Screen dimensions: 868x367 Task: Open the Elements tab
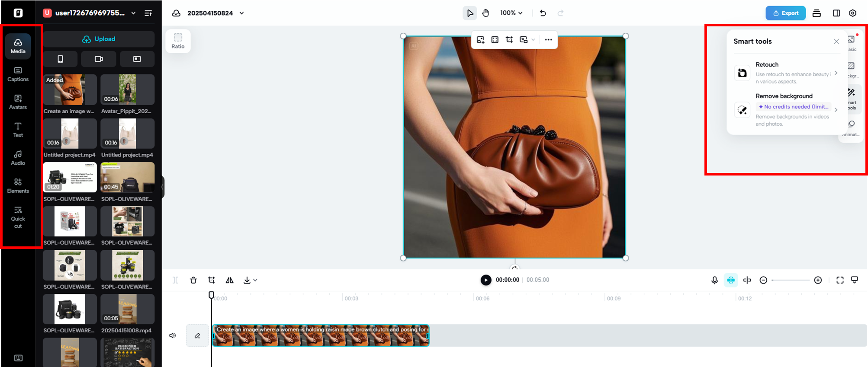[x=18, y=185]
